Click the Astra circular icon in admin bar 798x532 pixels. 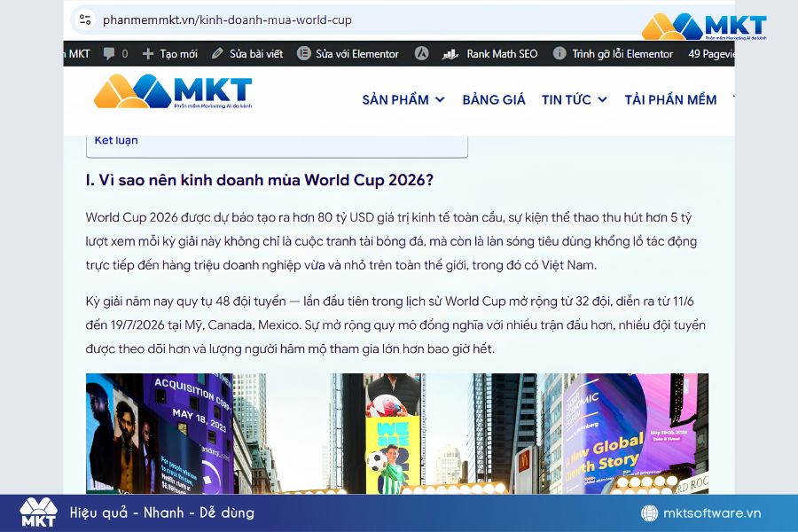coord(421,53)
